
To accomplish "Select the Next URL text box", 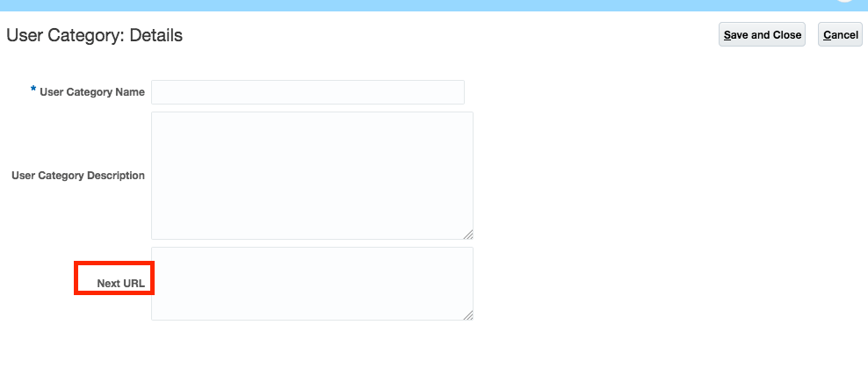I will [x=312, y=284].
